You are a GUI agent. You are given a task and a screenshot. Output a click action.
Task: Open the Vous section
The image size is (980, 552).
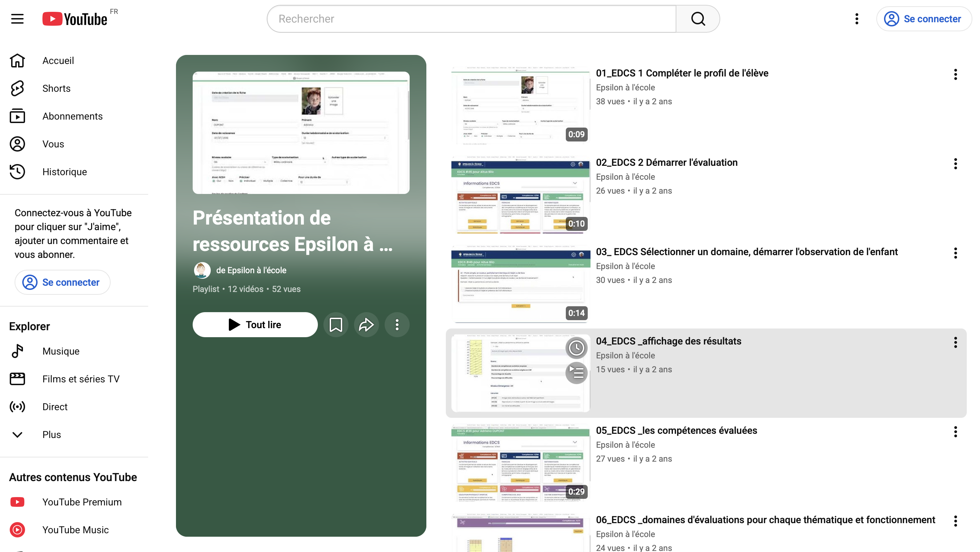point(74,144)
